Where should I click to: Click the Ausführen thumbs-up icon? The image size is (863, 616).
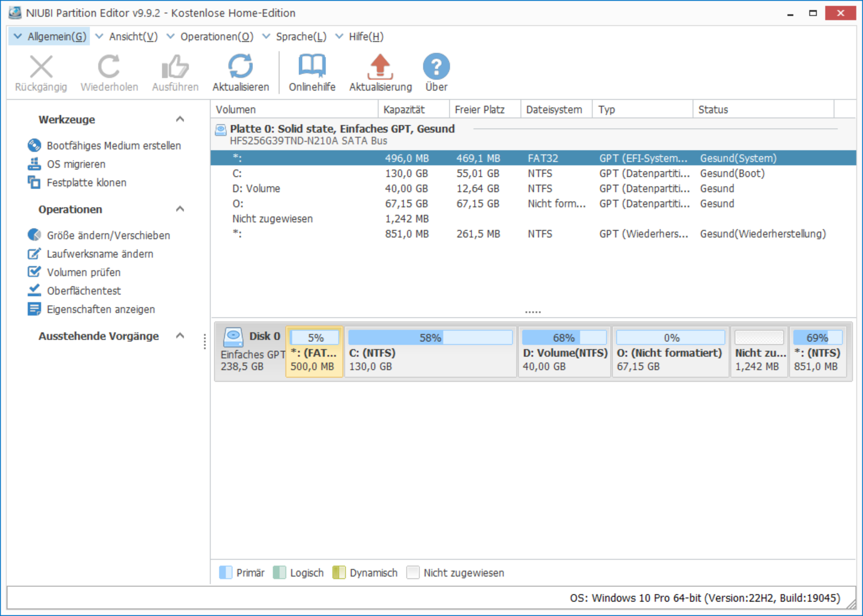point(175,67)
